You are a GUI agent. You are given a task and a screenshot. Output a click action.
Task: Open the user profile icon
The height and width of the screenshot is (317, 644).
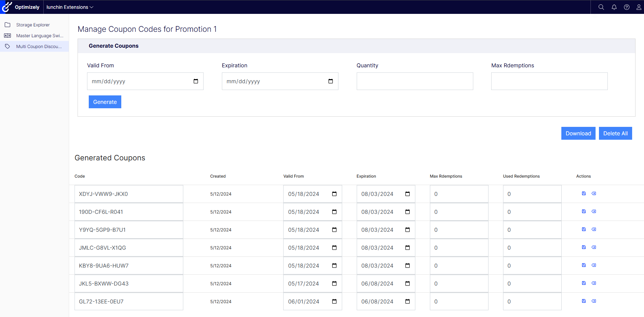(639, 7)
